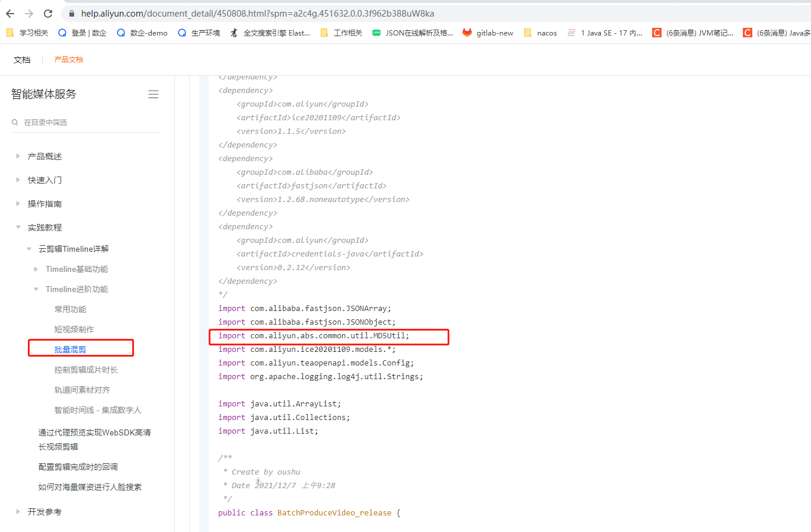Open 通过代理预览实现WebSDK高清长视频剪辑 article
811x532 pixels.
[x=95, y=440]
